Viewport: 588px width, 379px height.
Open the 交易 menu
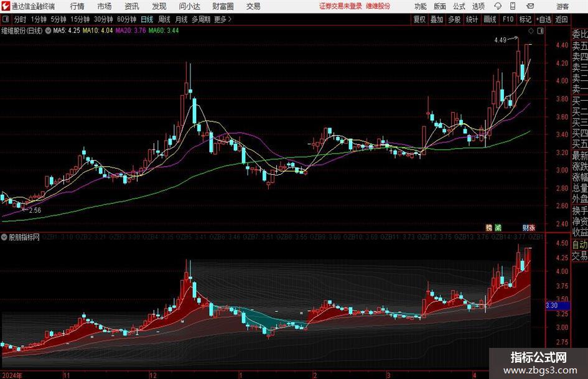(x=253, y=6)
